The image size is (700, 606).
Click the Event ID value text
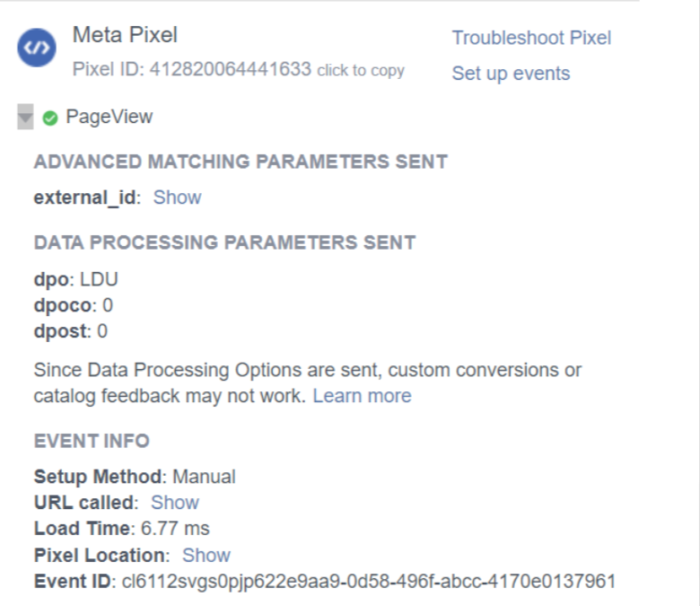pyautogui.click(x=369, y=582)
